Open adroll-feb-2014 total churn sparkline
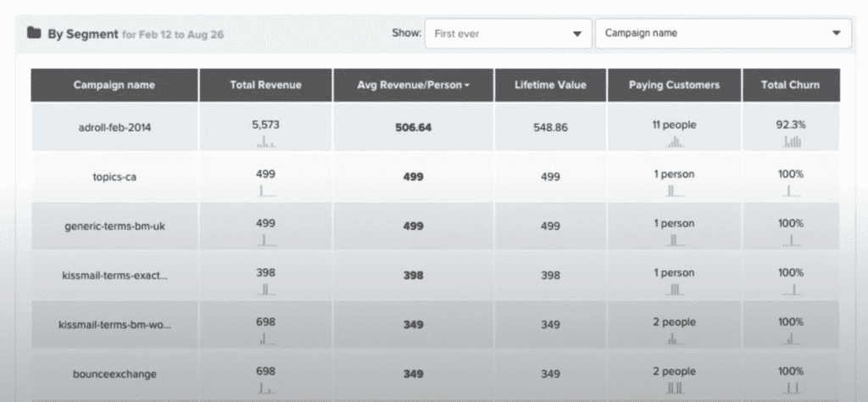 (x=791, y=142)
